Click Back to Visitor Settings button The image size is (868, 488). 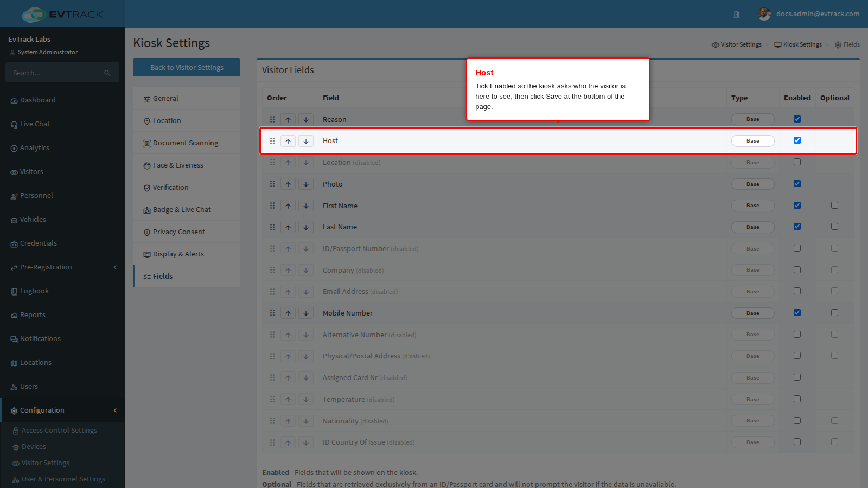click(187, 67)
